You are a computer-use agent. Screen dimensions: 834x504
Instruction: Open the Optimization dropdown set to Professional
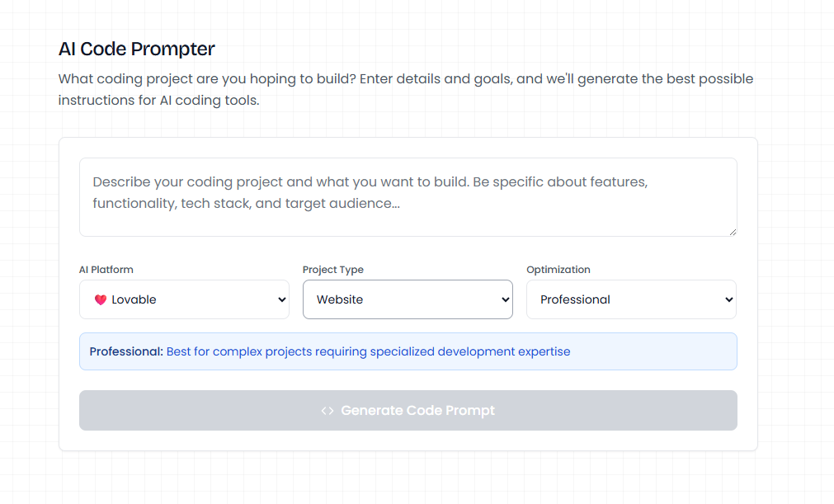coord(631,299)
